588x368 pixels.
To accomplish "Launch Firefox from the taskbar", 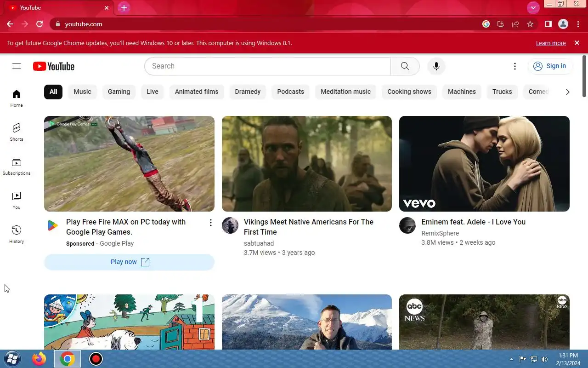I will click(x=39, y=359).
